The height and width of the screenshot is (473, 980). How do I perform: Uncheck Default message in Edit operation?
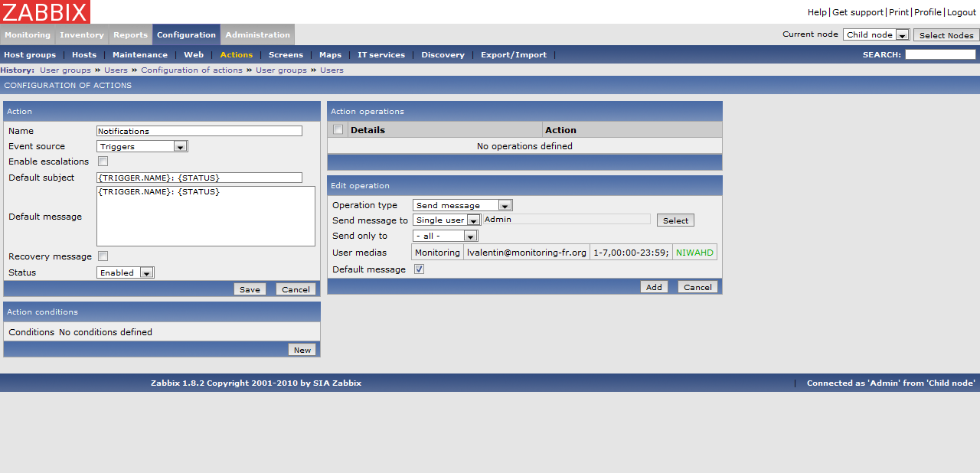point(419,269)
